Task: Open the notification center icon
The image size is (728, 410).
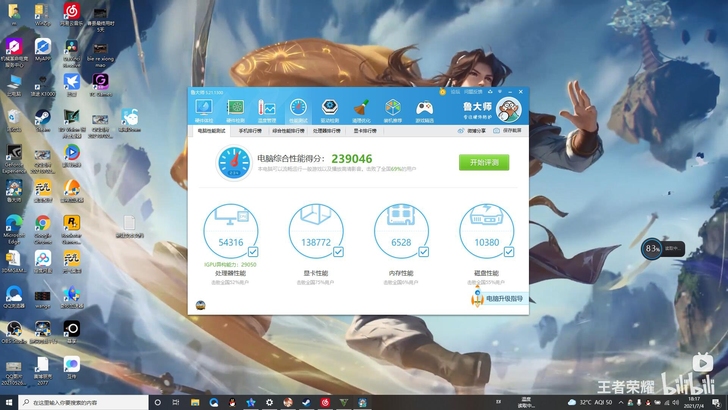Action: [716, 402]
